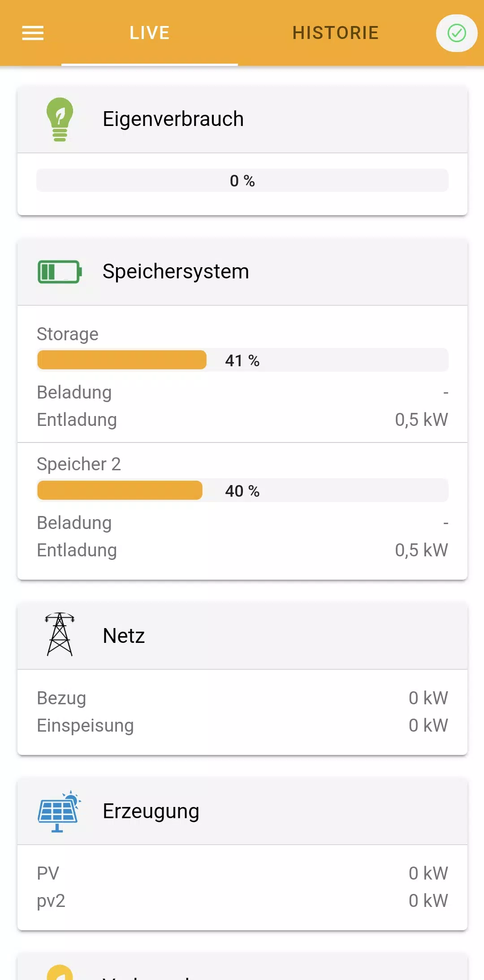This screenshot has width=484, height=980.
Task: Click the power pylon Netz icon
Action: pos(60,635)
